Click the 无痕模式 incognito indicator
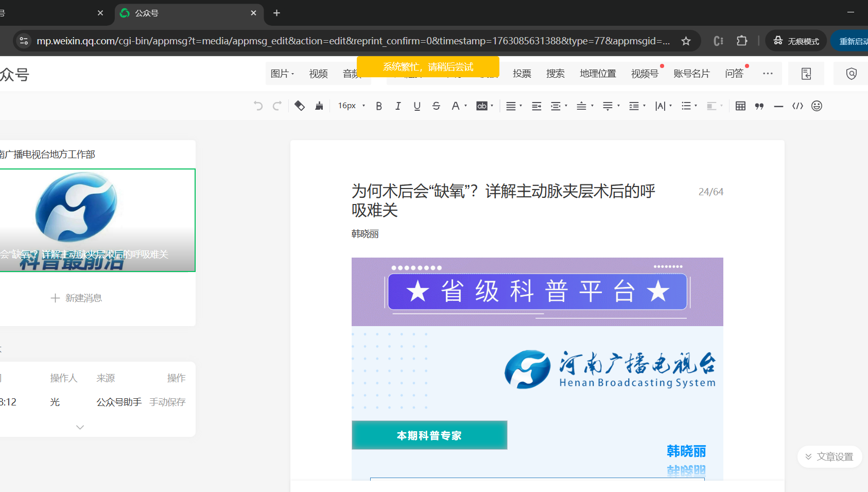The image size is (868, 492). [796, 41]
